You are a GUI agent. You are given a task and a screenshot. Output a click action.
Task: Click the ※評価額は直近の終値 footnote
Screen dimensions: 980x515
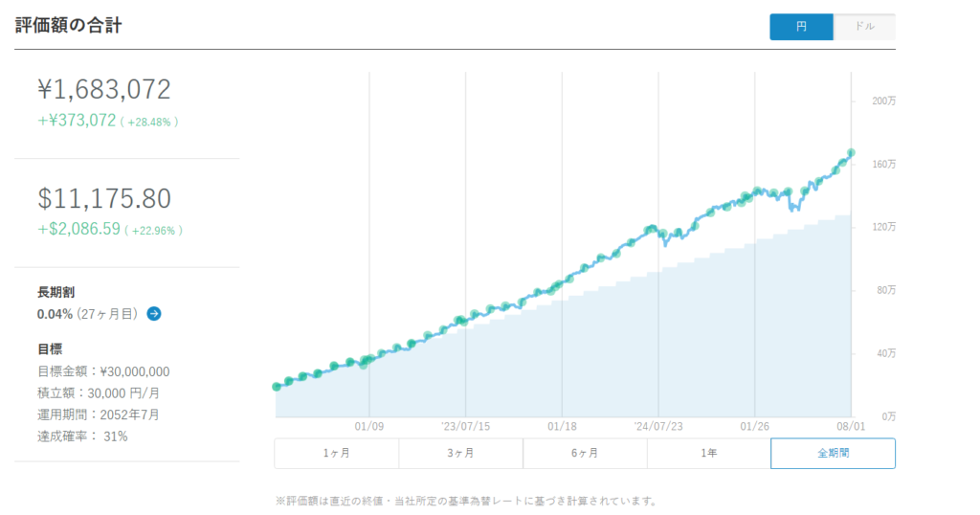coord(466,501)
